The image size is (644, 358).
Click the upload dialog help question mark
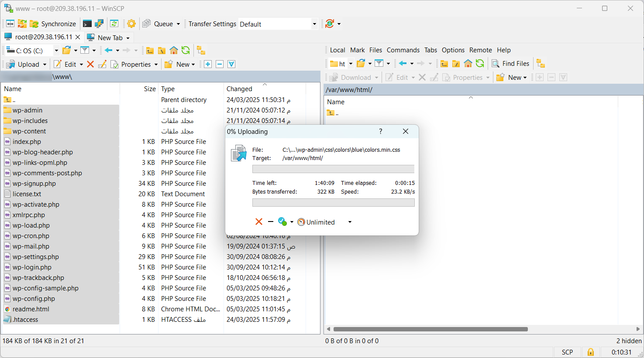coord(381,131)
